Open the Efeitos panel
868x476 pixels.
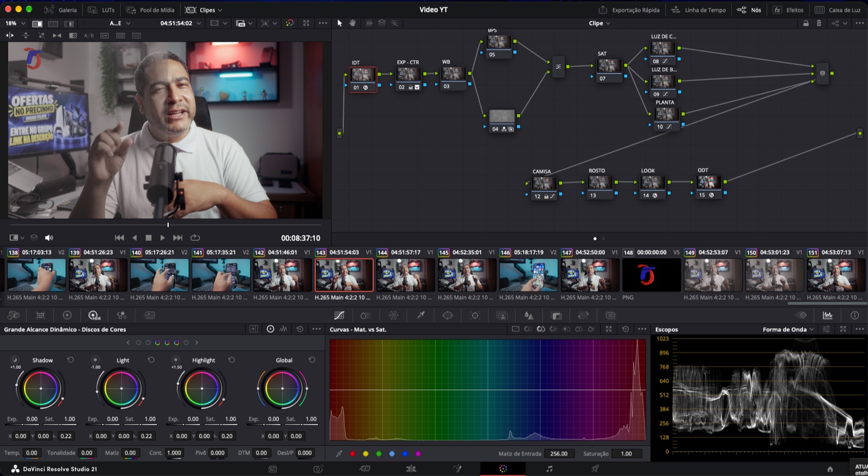(x=788, y=10)
